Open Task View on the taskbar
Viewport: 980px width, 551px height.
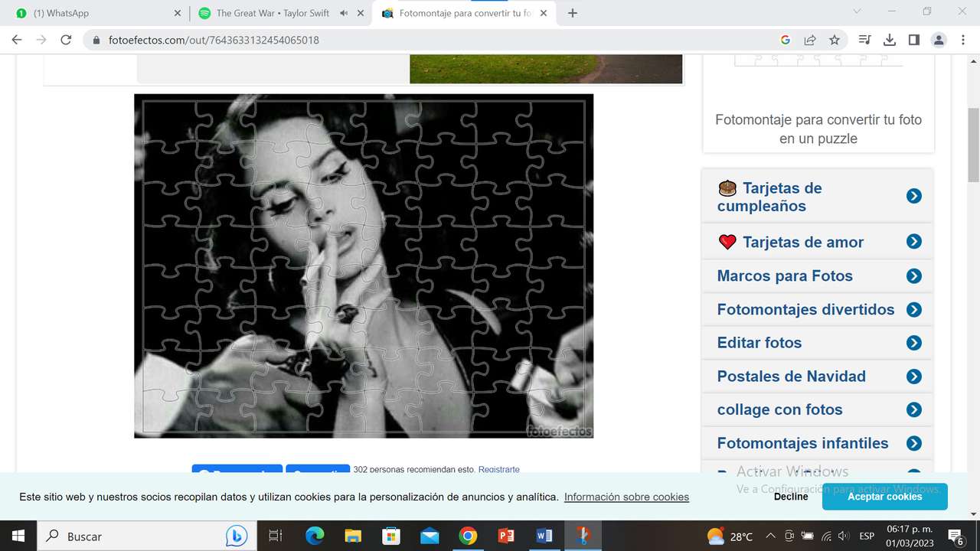(x=276, y=536)
